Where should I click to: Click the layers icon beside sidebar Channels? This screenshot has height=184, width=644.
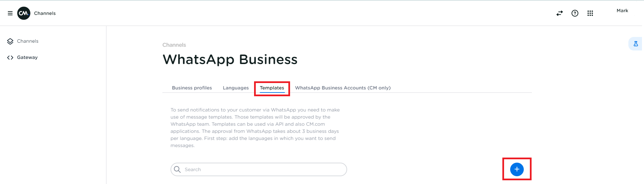point(10,41)
